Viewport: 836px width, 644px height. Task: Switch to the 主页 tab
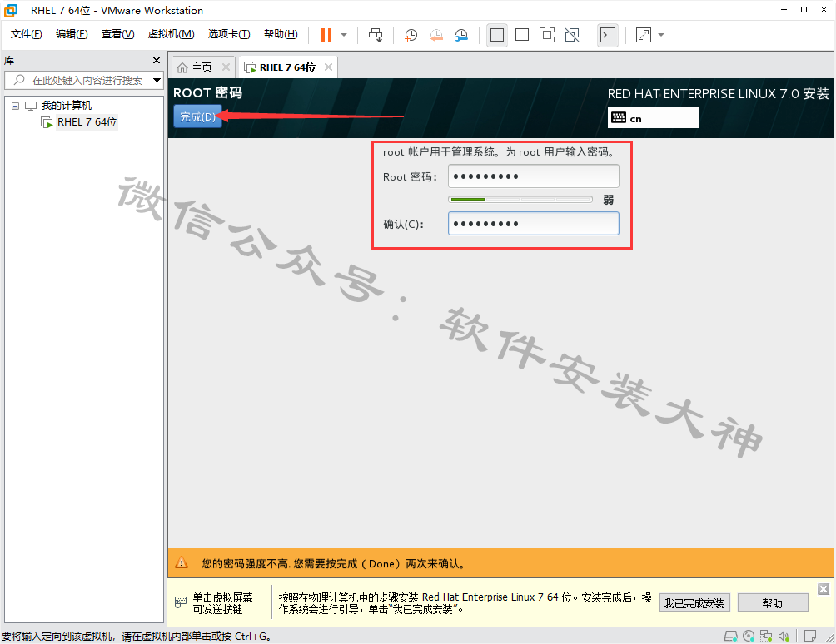[x=196, y=67]
